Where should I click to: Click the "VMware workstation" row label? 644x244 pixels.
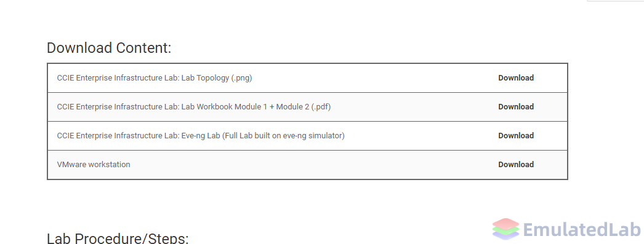pyautogui.click(x=94, y=165)
